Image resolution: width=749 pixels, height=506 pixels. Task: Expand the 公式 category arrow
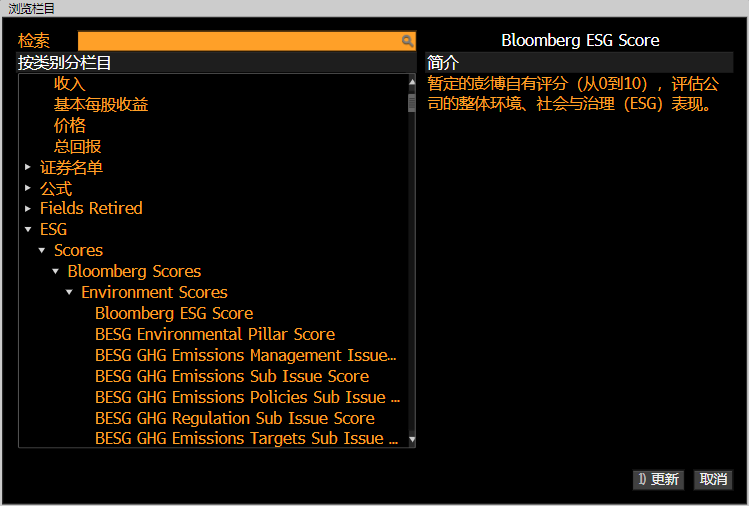click(28, 188)
